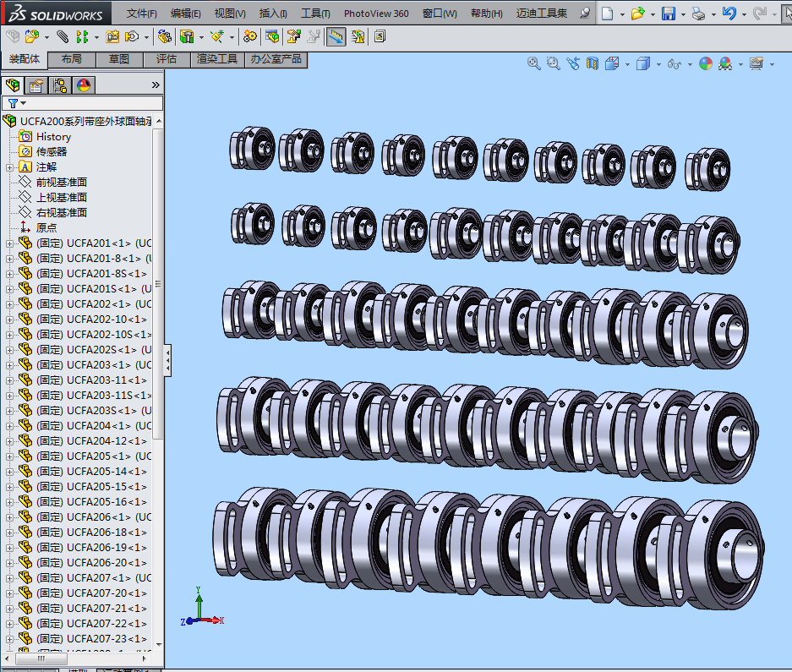This screenshot has height=672, width=792.
Task: Click the Previous View icon
Action: (x=573, y=63)
